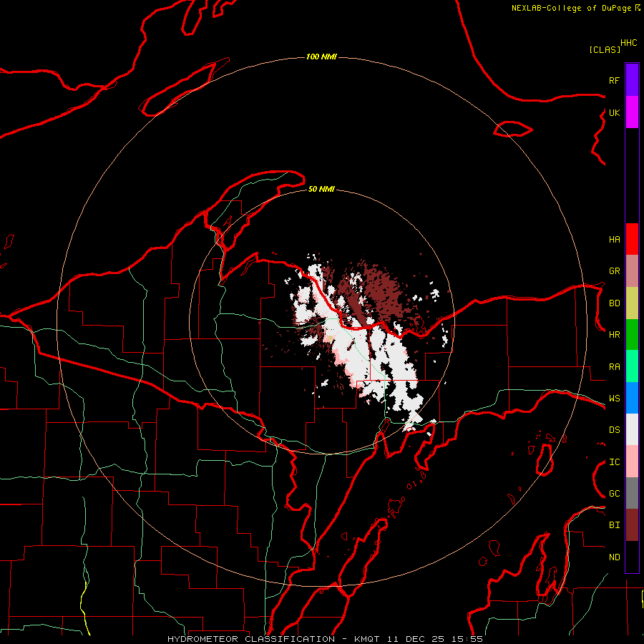Click the UK magenta legend swatch
This screenshot has height=644, width=644.
point(632,112)
